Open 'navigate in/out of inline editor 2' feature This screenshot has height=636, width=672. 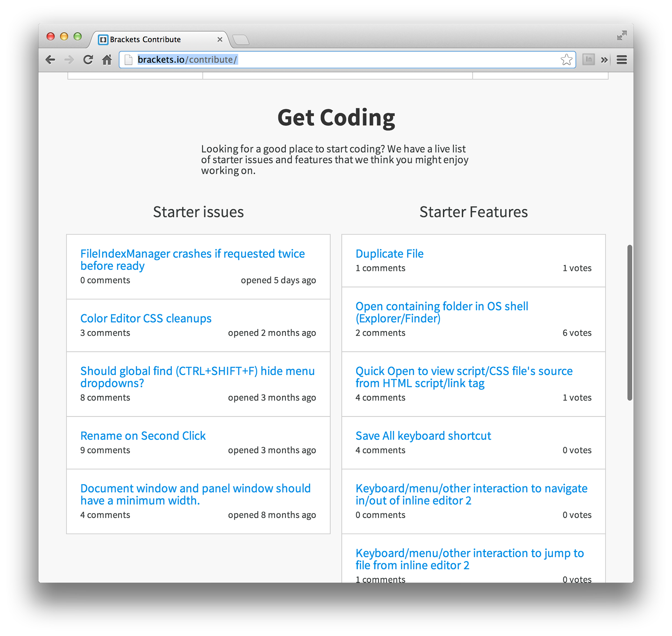pos(471,494)
